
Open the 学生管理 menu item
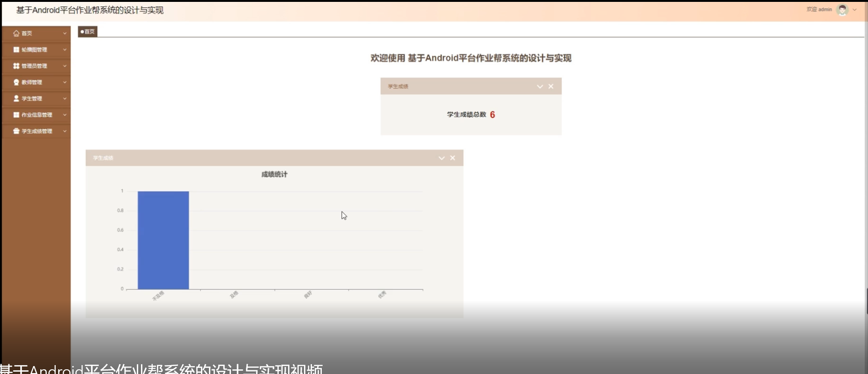coord(36,98)
